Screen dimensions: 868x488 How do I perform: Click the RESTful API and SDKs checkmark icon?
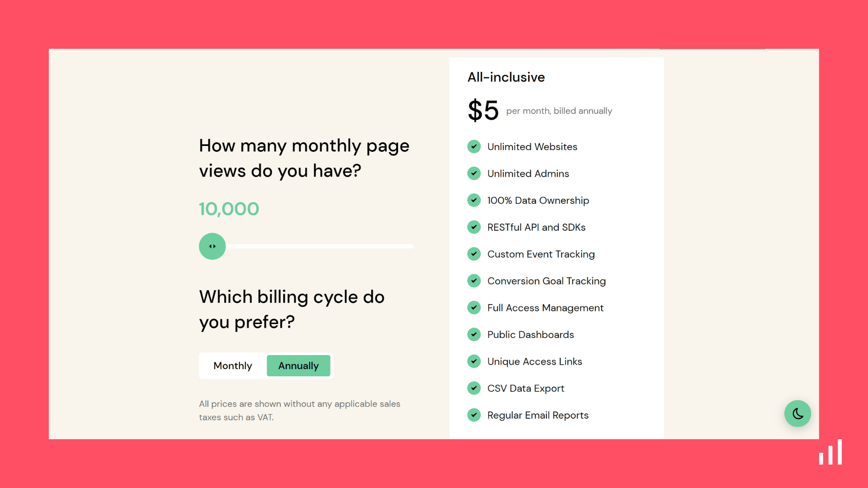474,227
